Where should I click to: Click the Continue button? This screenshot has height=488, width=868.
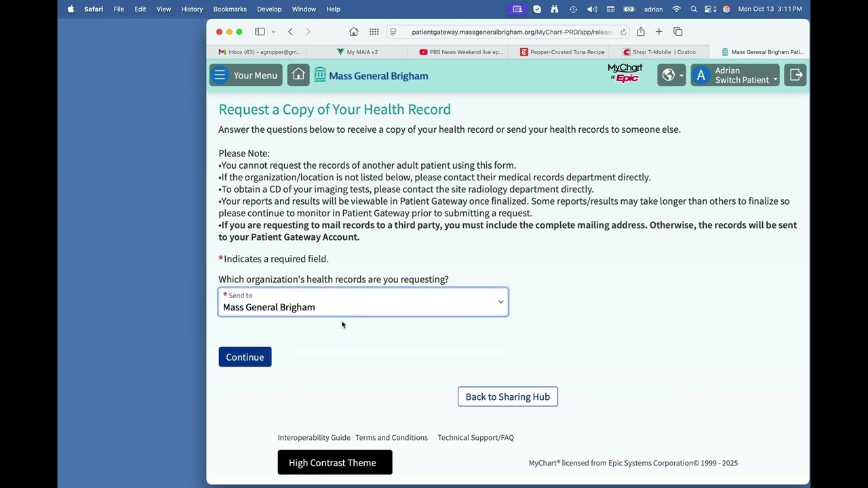tap(245, 357)
